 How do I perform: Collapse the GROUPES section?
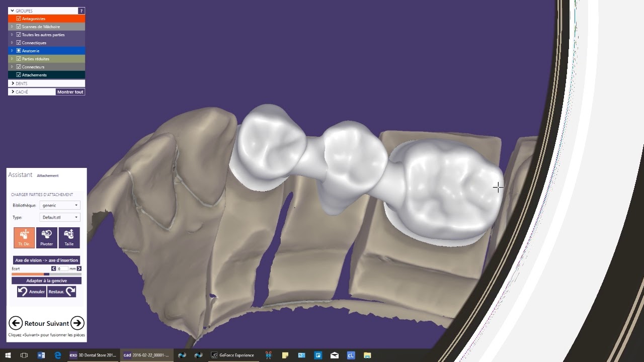(x=12, y=11)
